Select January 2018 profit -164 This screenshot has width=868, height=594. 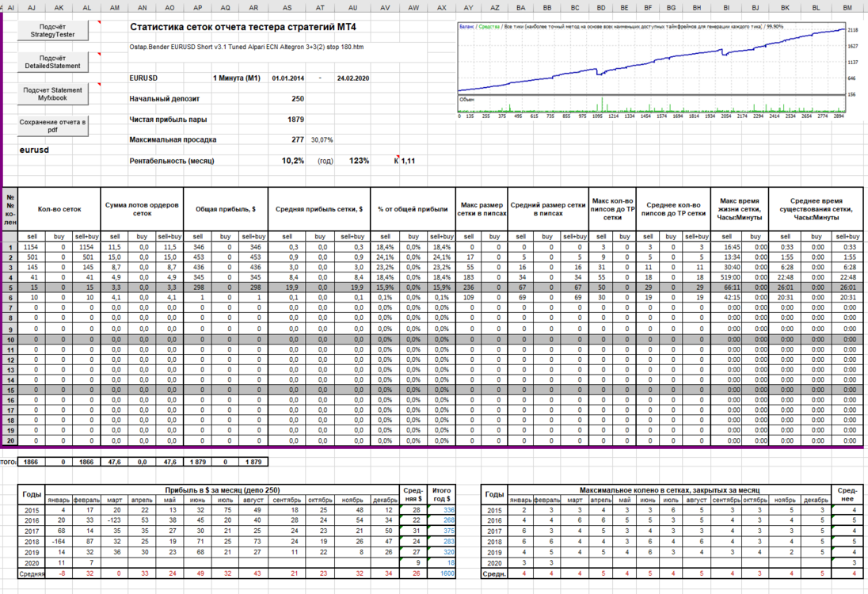(59, 542)
